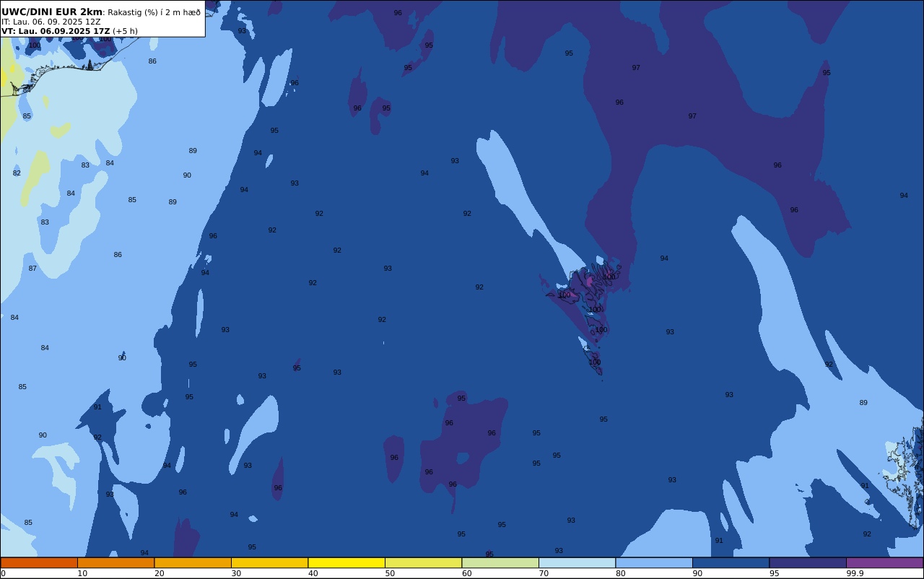Screen dimensions: 924x579
Task: Select the 30–40 golden yellow legend swatch
Action: [x=269, y=562]
